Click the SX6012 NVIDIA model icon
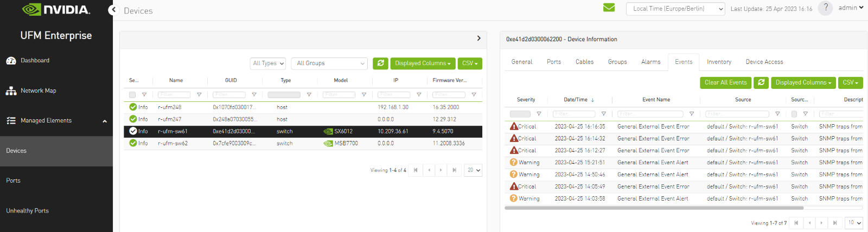868x232 pixels. [x=328, y=132]
